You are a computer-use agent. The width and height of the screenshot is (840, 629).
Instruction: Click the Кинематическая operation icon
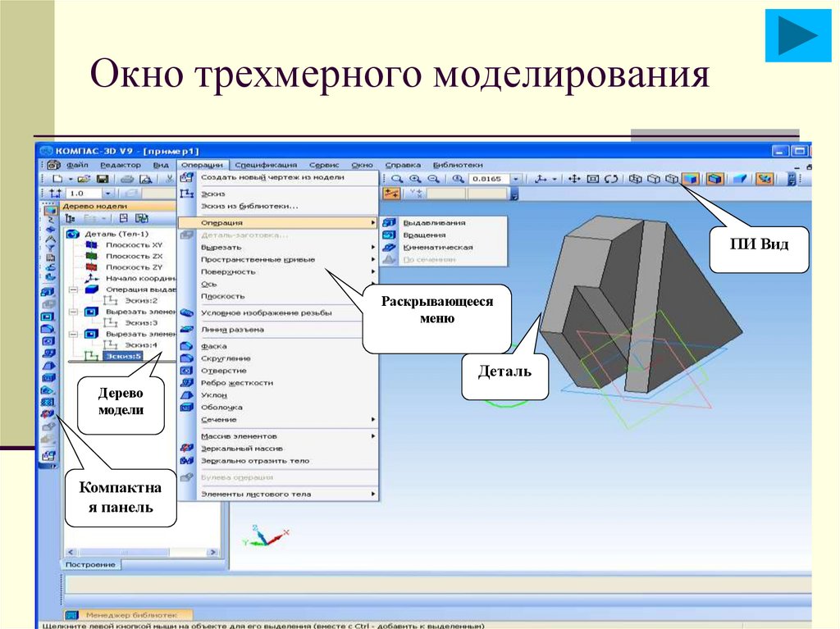[389, 247]
